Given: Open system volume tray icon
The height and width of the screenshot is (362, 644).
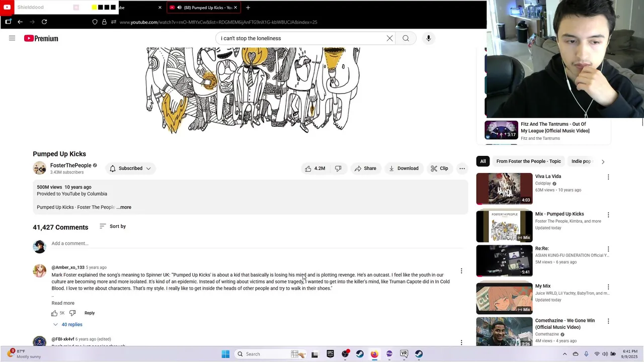Looking at the screenshot, I should point(605,354).
